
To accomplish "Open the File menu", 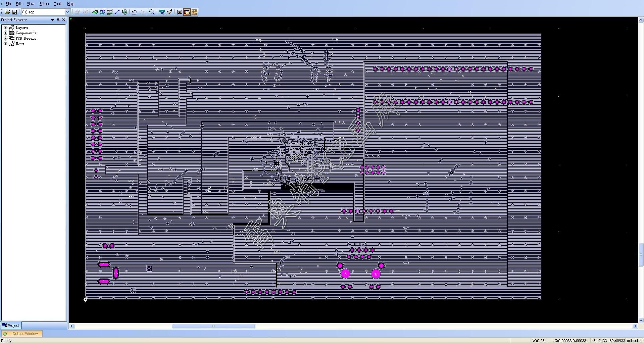I will click(8, 4).
